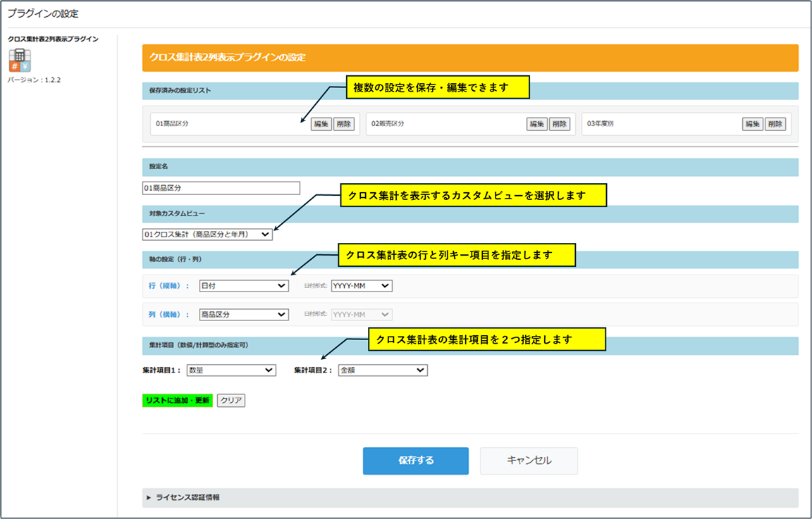
Task: Edit the 02販売区分 saved setting
Action: [x=536, y=124]
